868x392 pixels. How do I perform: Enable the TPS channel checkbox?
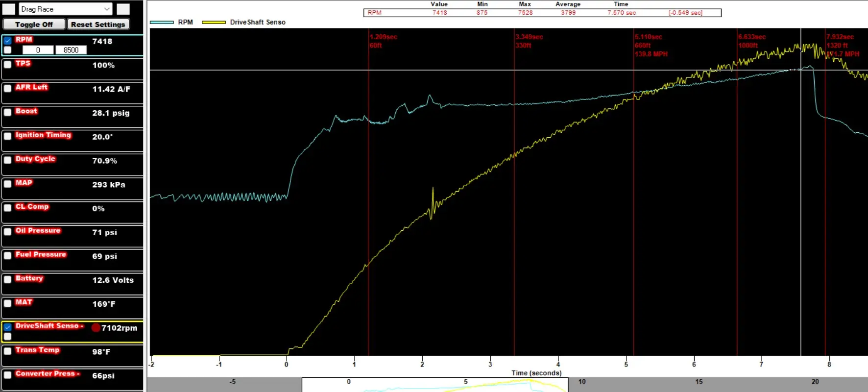(8, 65)
